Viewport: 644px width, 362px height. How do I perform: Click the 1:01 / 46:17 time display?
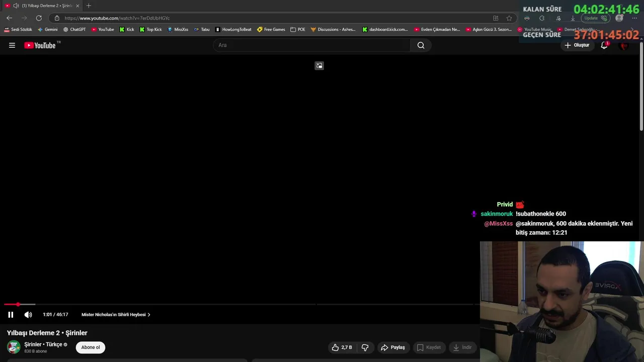point(55,315)
